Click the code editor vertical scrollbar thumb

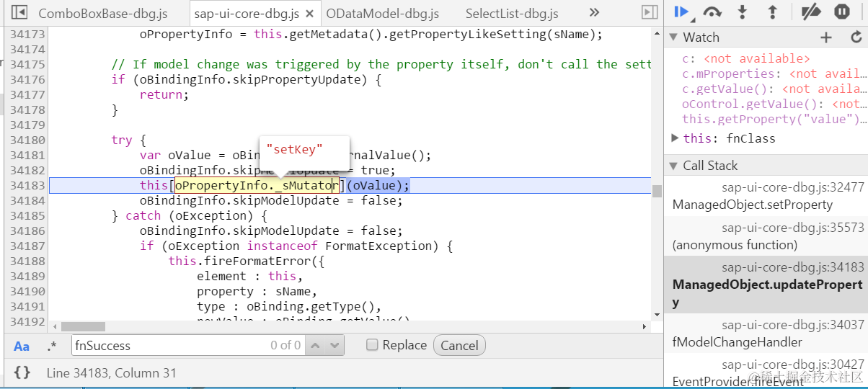pos(657,191)
